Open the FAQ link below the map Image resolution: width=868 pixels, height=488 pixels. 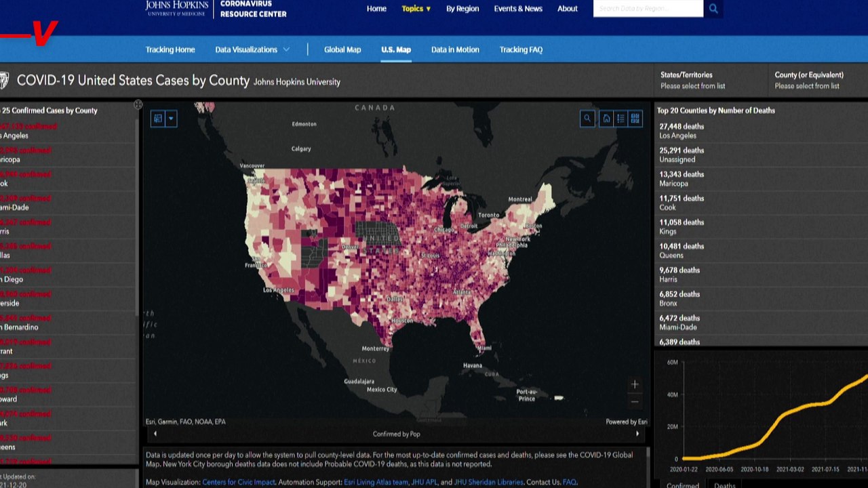(x=569, y=482)
